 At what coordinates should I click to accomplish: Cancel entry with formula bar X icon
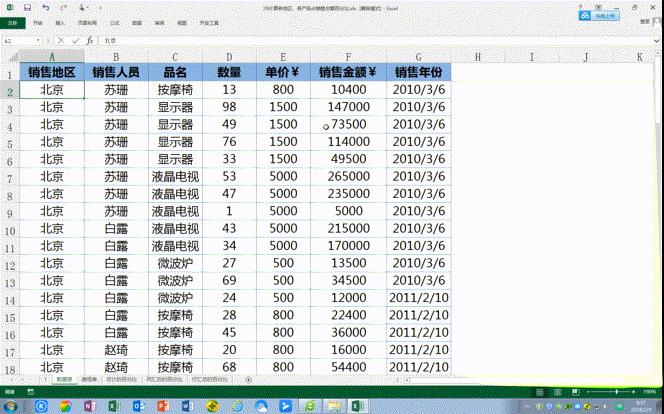[x=61, y=41]
